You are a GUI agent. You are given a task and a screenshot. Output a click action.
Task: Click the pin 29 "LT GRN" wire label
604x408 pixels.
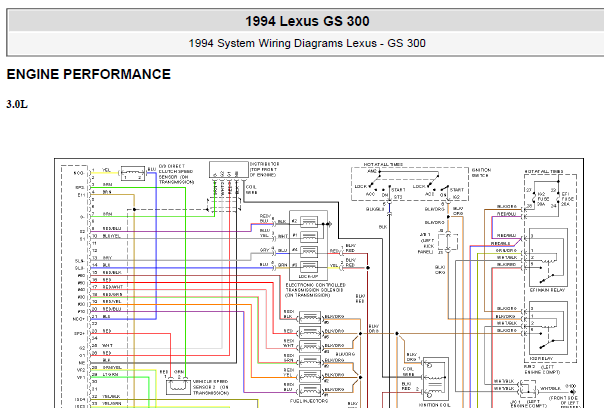coord(110,374)
